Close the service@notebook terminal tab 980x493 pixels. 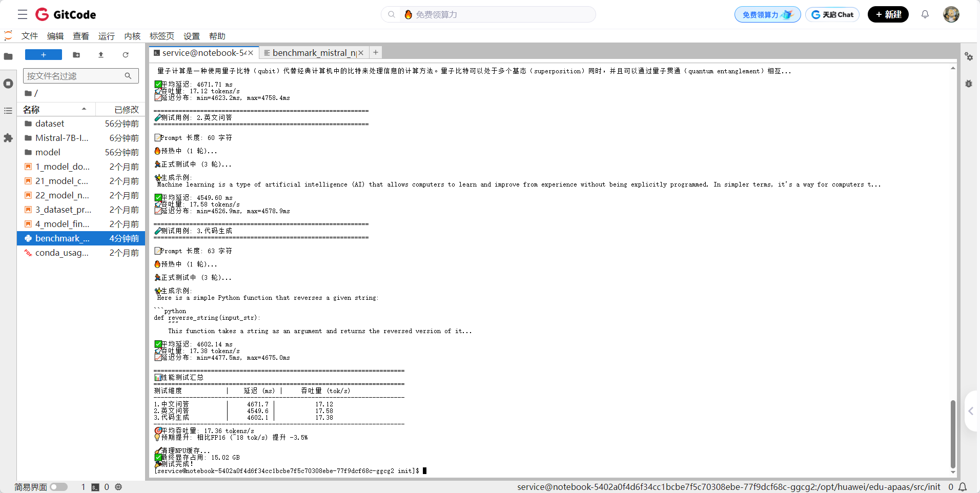251,53
